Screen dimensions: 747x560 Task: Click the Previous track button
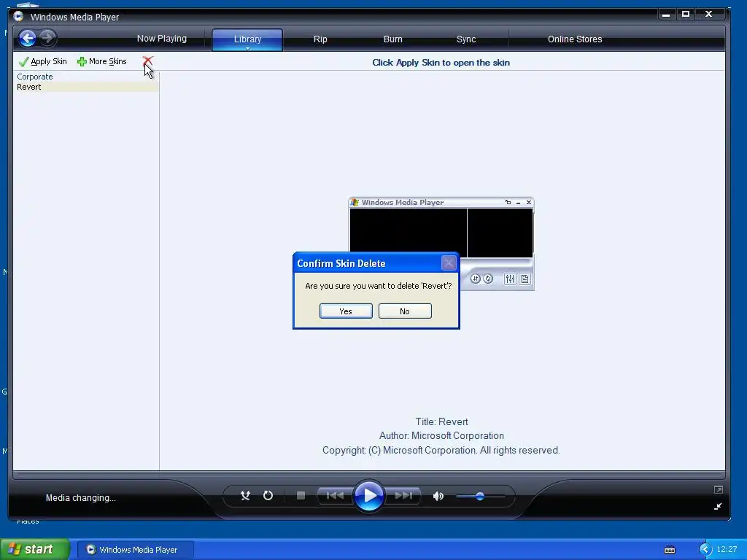click(x=335, y=496)
